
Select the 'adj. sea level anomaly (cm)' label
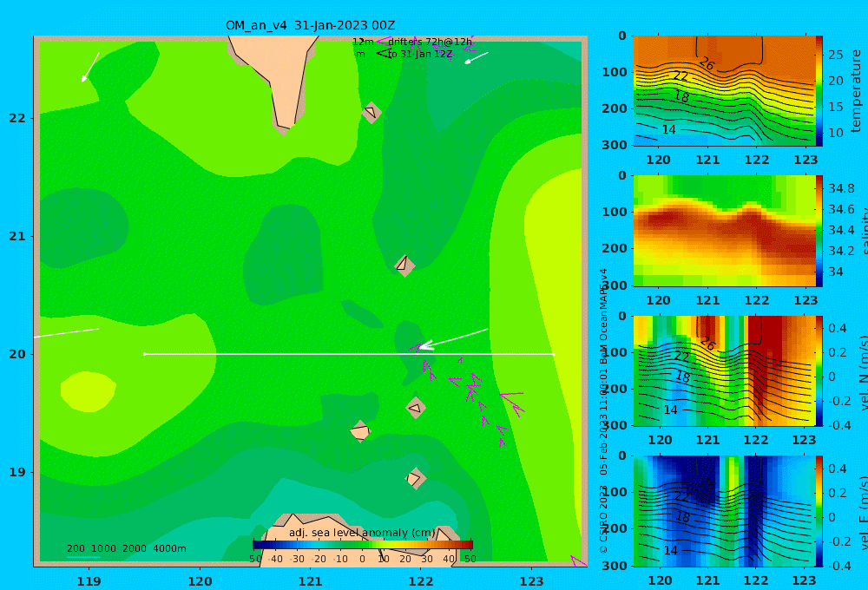click(362, 533)
